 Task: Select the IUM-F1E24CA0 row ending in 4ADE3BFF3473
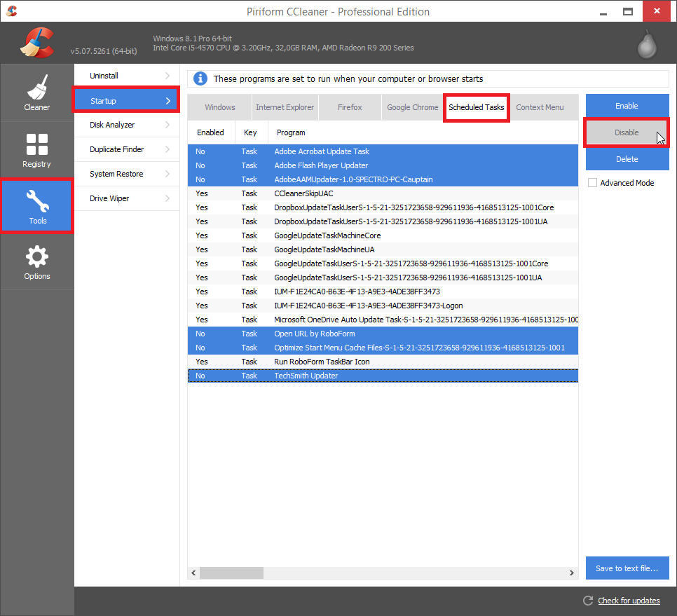coord(383,292)
